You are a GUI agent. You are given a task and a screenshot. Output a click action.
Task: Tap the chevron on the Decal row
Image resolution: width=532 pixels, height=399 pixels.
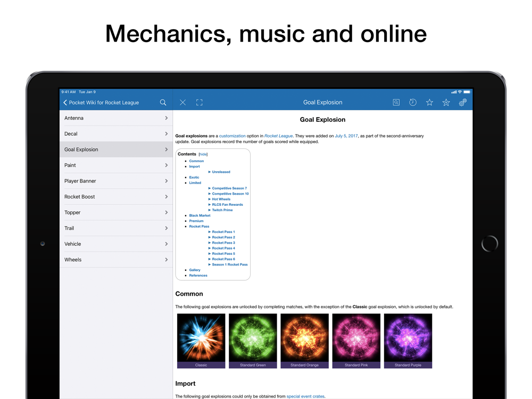click(166, 134)
